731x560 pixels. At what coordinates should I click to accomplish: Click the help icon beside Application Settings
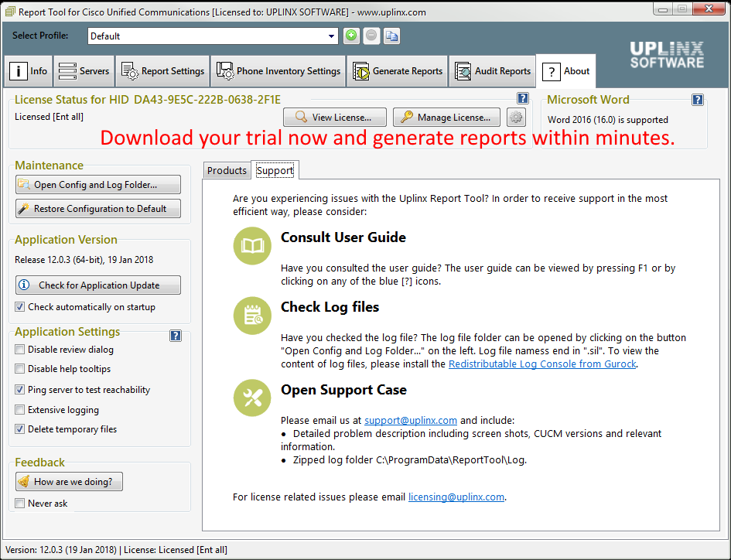tap(176, 336)
